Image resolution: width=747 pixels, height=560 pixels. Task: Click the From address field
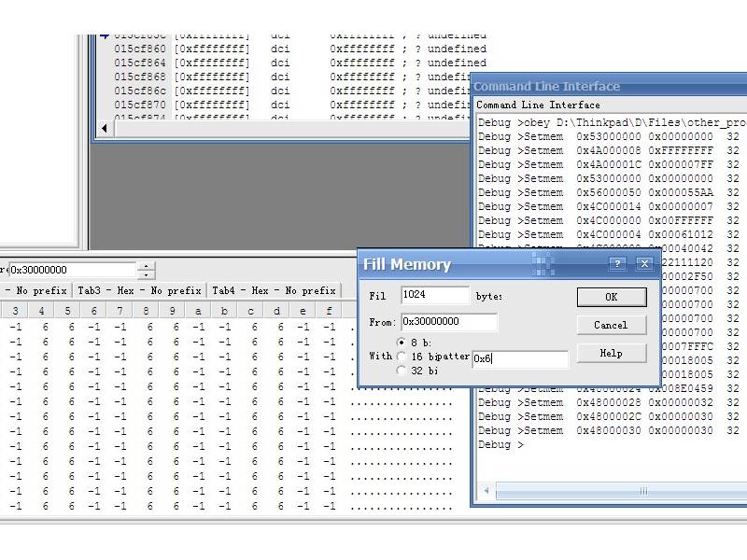tap(449, 322)
